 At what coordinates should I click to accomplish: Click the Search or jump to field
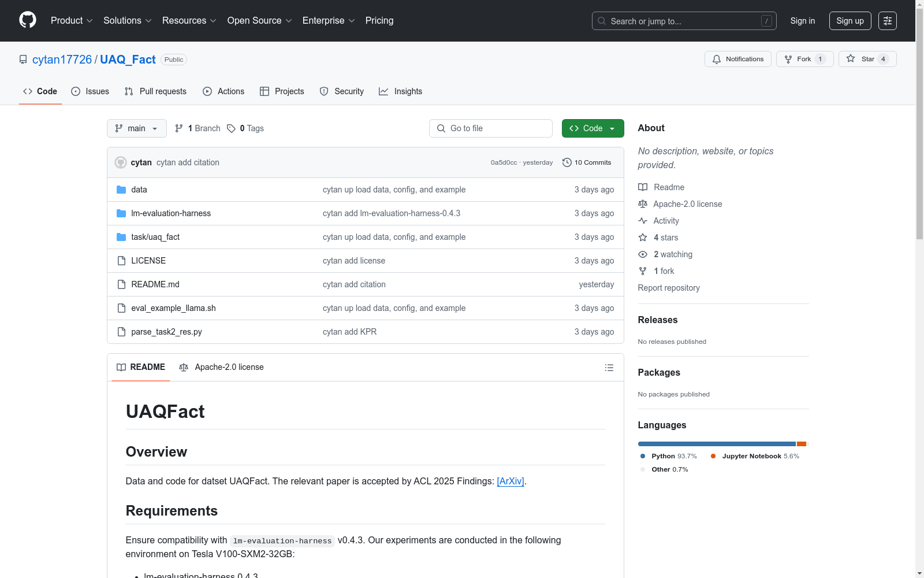tap(684, 21)
